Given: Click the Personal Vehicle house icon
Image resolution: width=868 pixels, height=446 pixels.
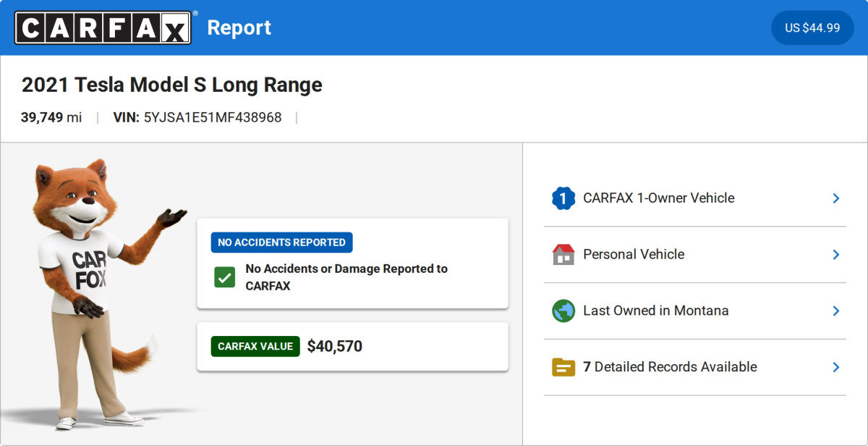Looking at the screenshot, I should (x=563, y=254).
